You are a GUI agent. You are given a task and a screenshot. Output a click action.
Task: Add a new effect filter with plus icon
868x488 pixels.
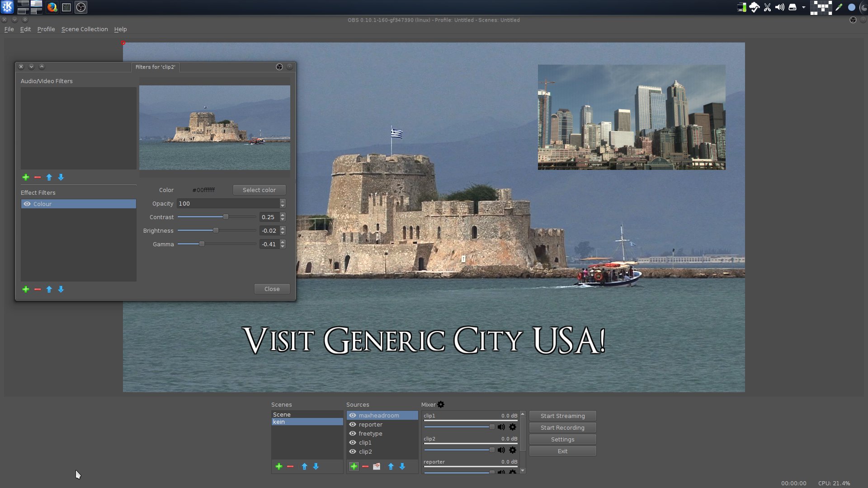coord(26,289)
